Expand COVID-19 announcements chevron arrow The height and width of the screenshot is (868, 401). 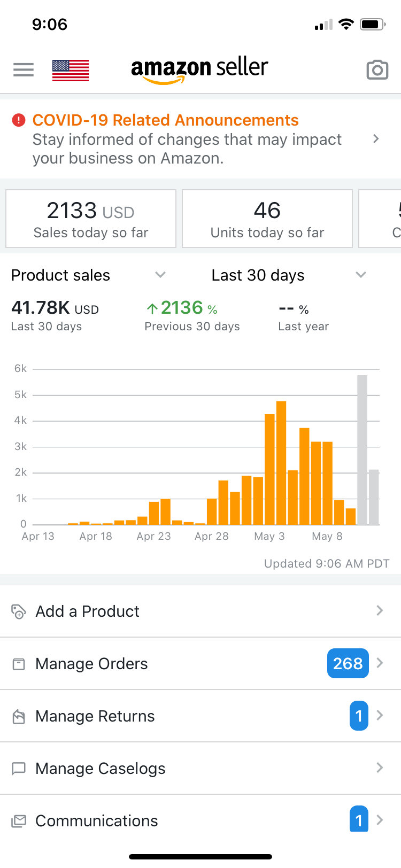[376, 139]
